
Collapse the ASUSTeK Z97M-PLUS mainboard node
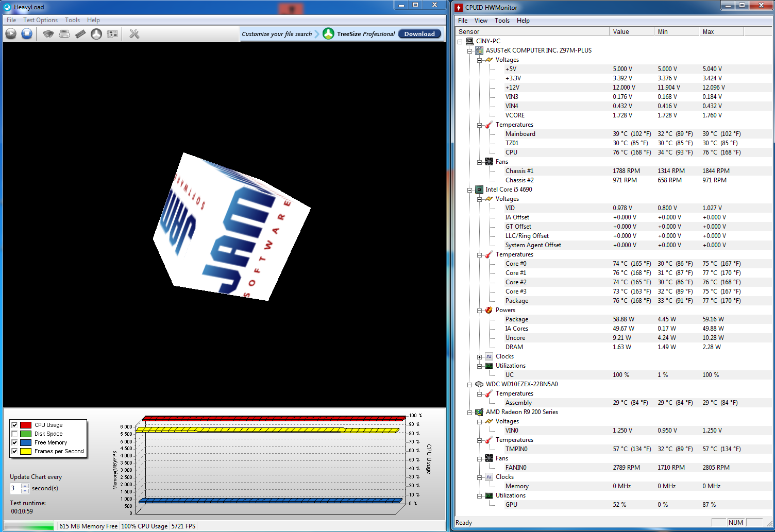(470, 51)
